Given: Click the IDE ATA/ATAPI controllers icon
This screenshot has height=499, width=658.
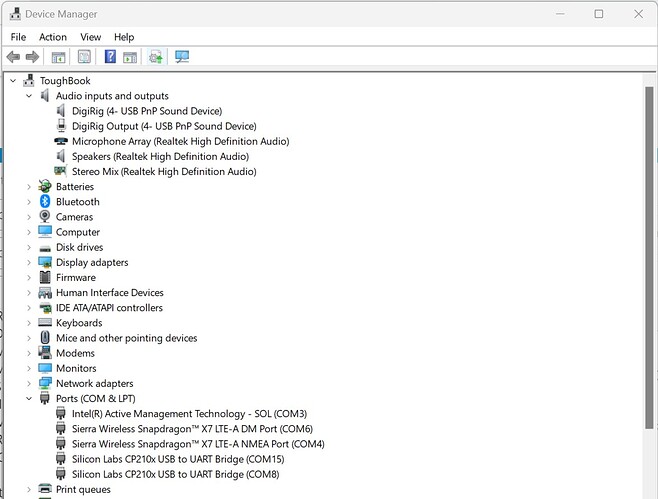Looking at the screenshot, I should (x=45, y=308).
